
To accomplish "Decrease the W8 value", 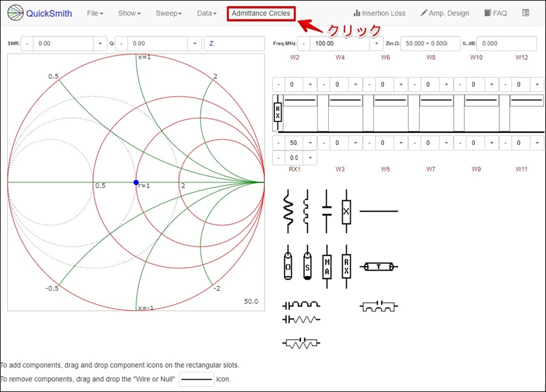I will (415, 84).
